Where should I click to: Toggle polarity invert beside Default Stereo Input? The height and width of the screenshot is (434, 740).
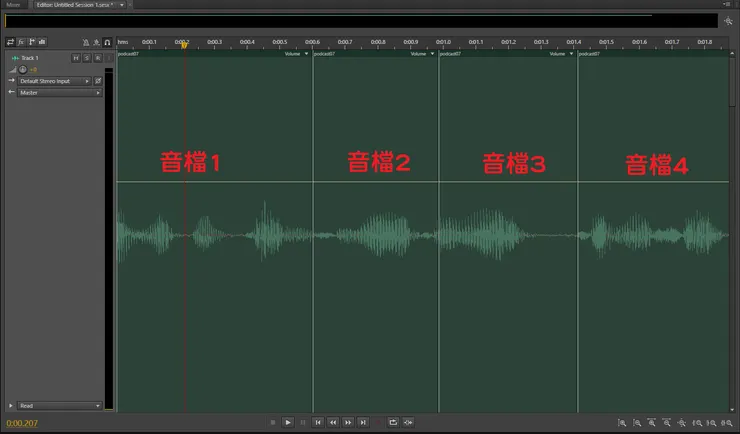98,81
